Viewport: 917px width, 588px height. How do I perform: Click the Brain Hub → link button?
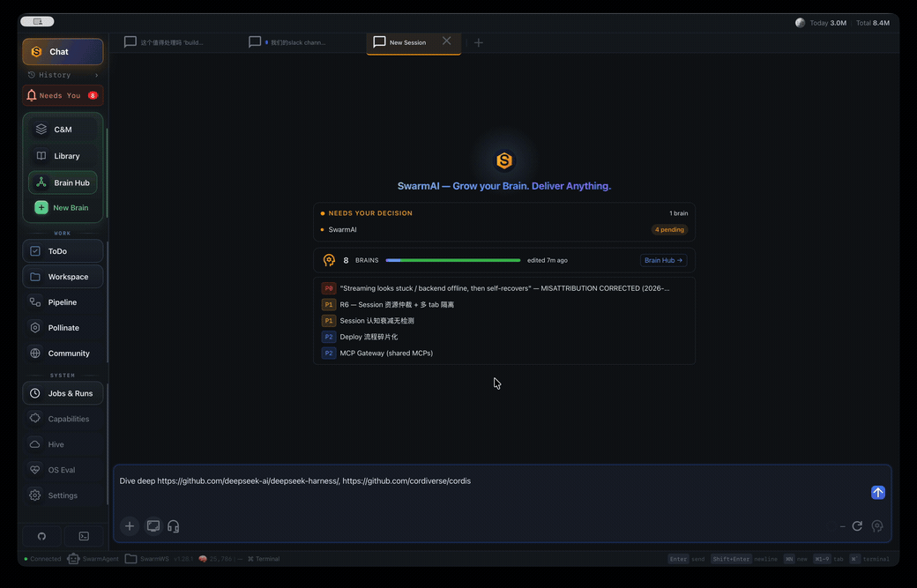(663, 260)
